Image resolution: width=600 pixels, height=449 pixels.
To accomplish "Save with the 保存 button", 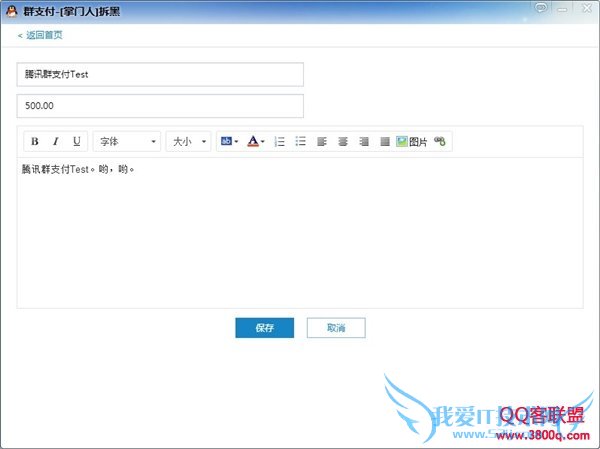I will (264, 328).
